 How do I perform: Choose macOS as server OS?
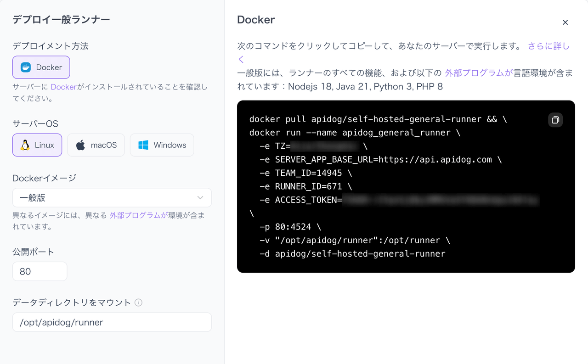pos(96,145)
